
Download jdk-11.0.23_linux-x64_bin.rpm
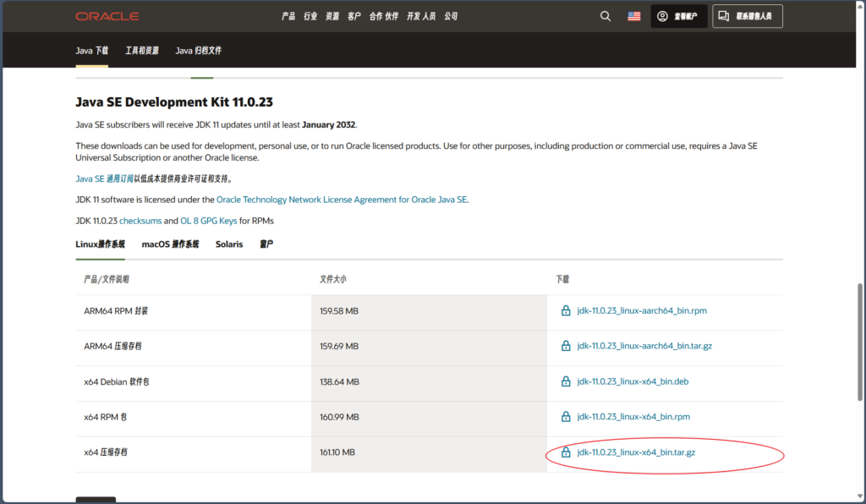[x=633, y=417]
